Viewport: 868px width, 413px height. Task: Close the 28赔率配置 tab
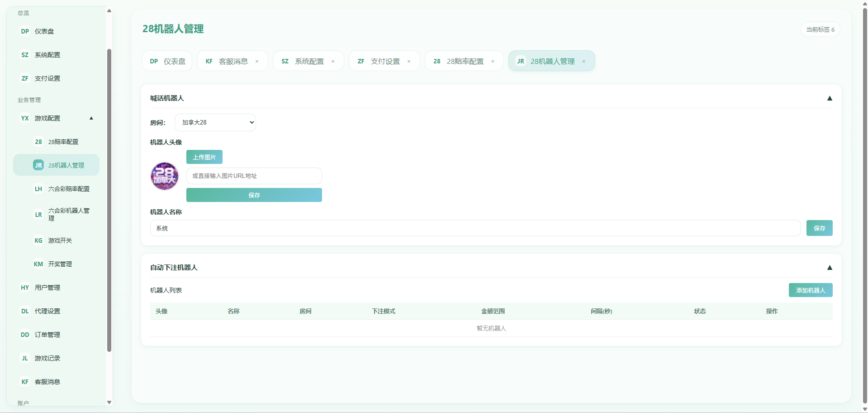(493, 62)
